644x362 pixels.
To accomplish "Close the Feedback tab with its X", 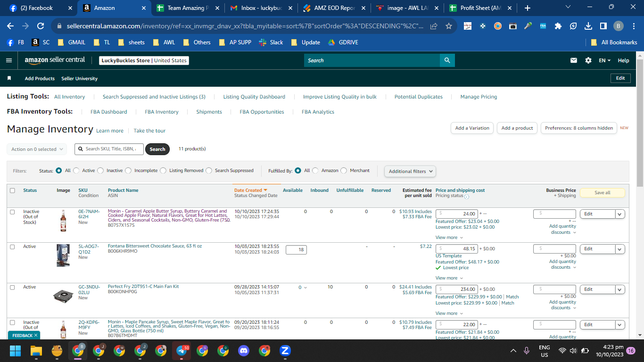I will [36, 335].
